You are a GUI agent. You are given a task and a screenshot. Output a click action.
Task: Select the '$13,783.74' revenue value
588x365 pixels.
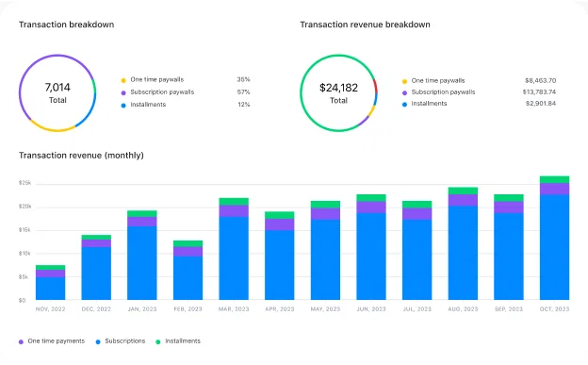pos(539,92)
